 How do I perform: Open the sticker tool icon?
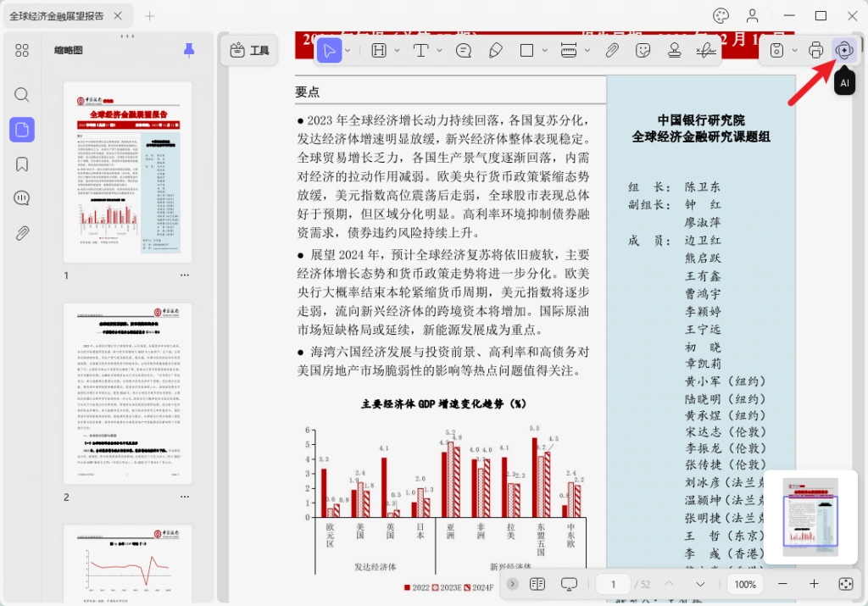[x=643, y=50]
